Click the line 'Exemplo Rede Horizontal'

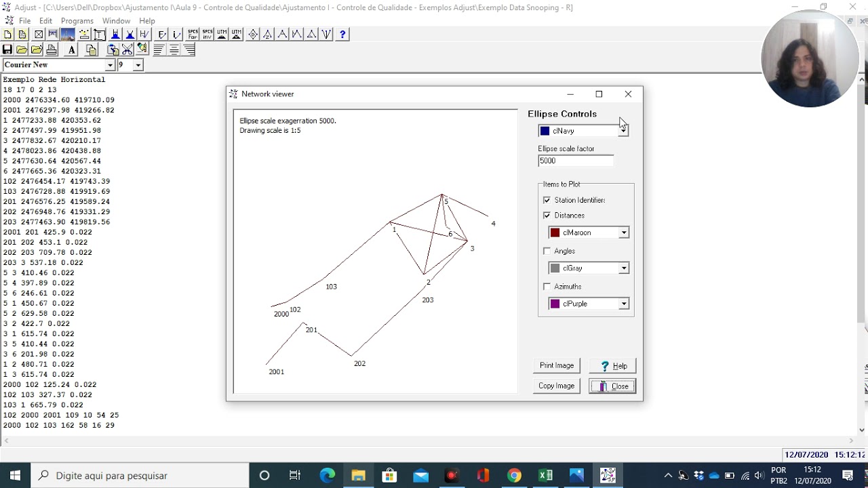(x=54, y=79)
